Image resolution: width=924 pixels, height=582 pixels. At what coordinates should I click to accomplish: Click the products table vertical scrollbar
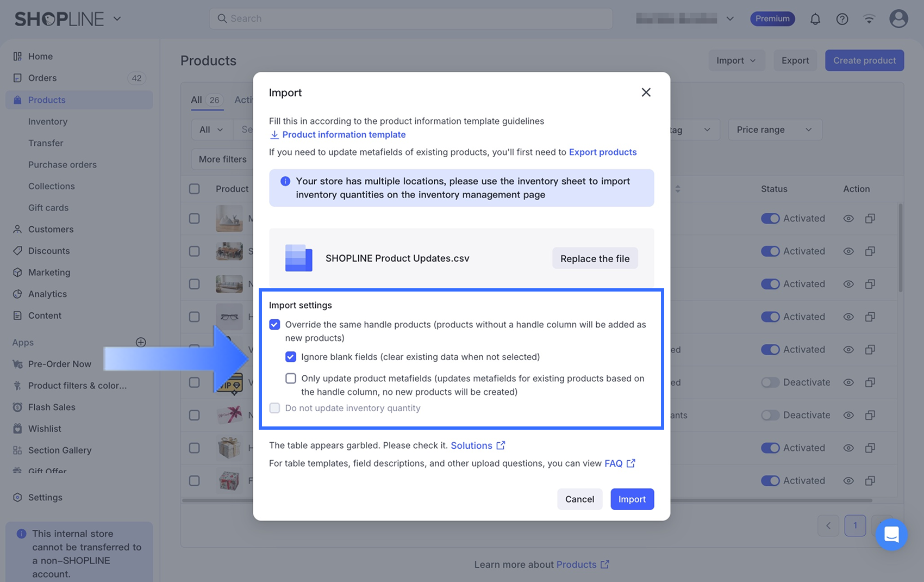click(900, 247)
